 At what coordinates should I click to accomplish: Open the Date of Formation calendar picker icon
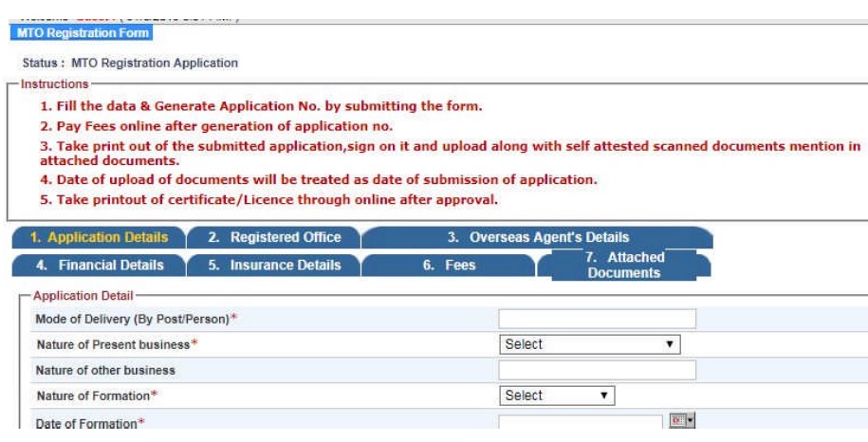click(x=682, y=420)
